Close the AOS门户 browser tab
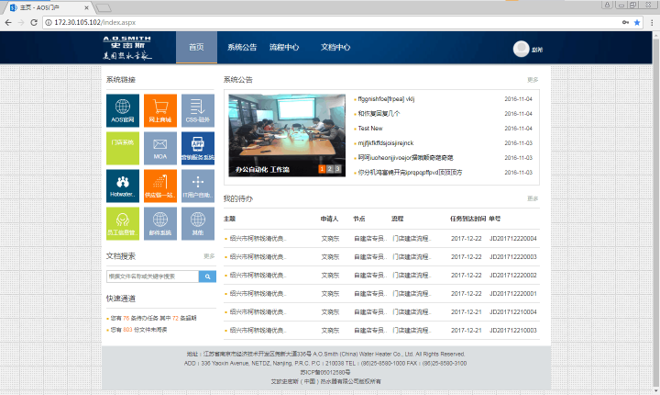The width and height of the screenshot is (660, 395). click(87, 8)
